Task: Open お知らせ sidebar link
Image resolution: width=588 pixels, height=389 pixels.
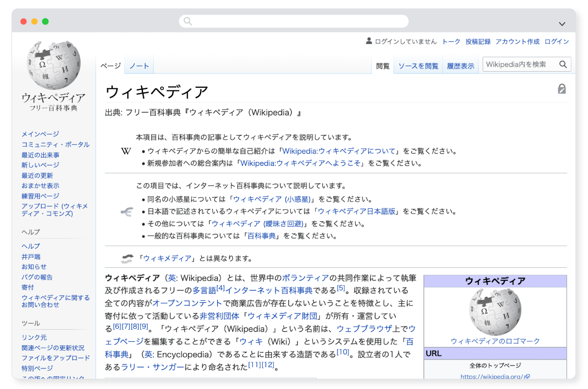Action: pyautogui.click(x=34, y=267)
